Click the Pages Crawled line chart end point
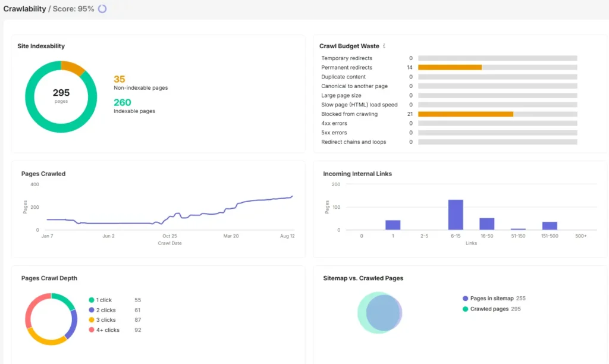 click(x=292, y=196)
